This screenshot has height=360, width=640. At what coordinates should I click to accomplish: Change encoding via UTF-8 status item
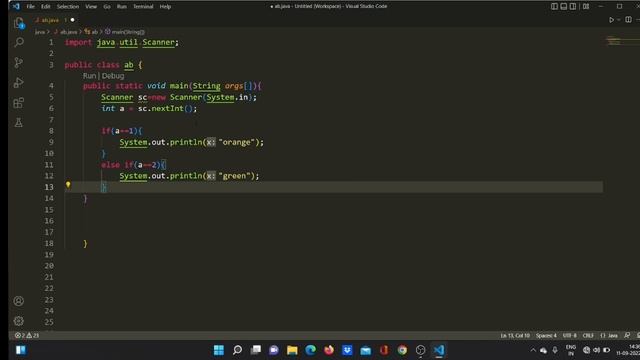point(570,336)
